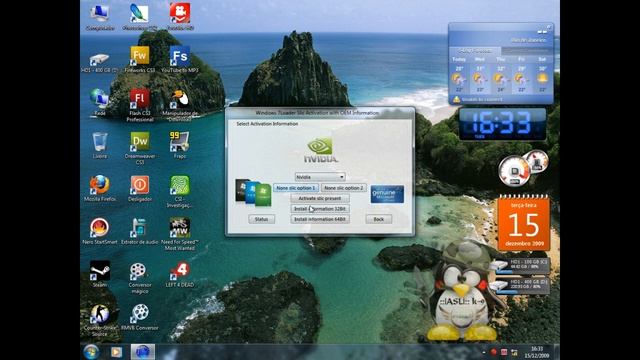Click None slic option 1 button
This screenshot has height=360, width=640.
(x=296, y=188)
